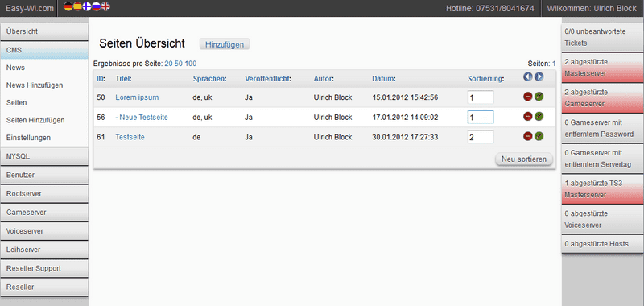644x306 pixels.
Task: Go to page 1 link
Action: pyautogui.click(x=554, y=64)
